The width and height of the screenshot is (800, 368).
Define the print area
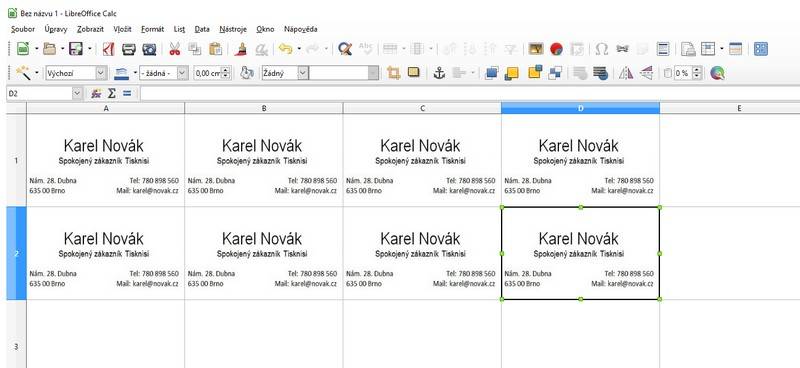pos(689,49)
